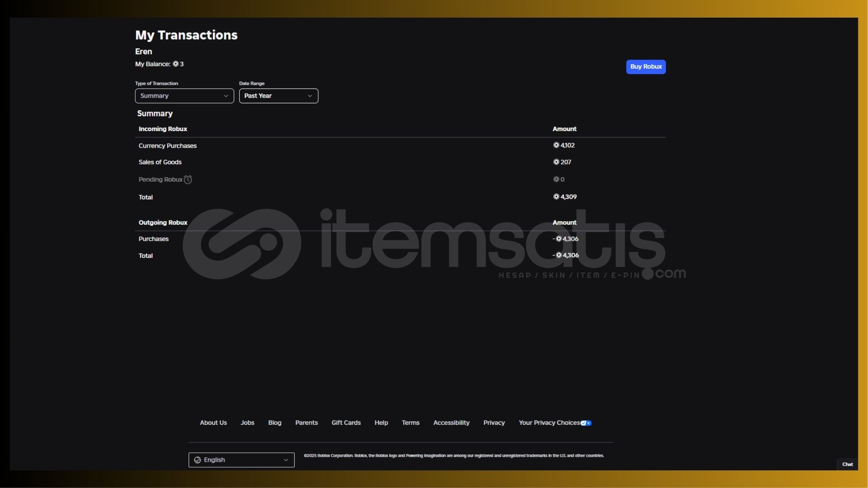Screen dimensions: 868x488
Task: Click the incoming total amount 4,309
Action: tap(565, 197)
